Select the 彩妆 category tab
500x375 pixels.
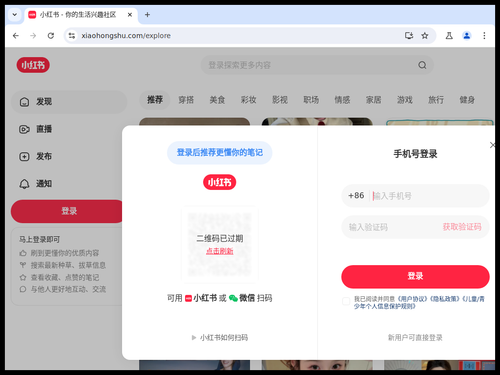pos(249,100)
